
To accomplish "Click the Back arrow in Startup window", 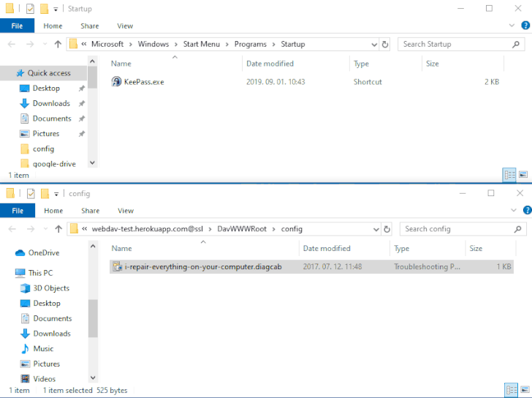I will coord(12,44).
